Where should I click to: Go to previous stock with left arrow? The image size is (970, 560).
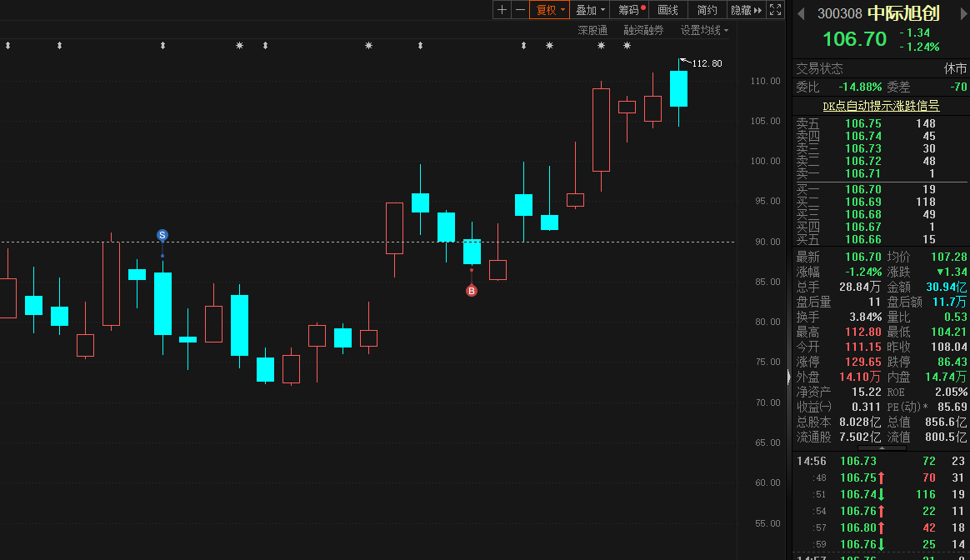802,13
